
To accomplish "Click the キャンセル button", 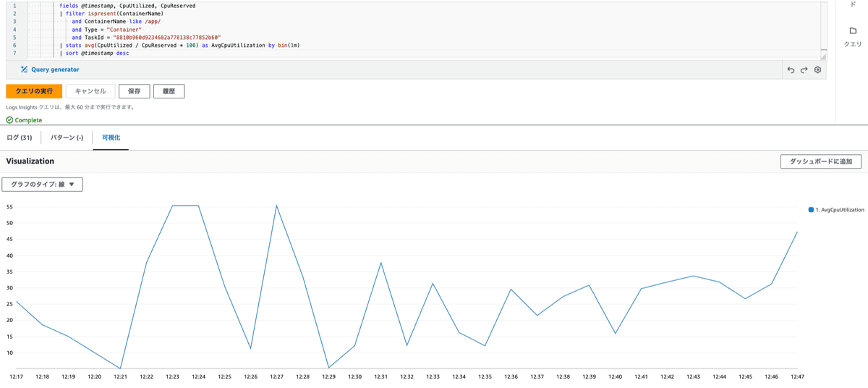I will tap(90, 91).
